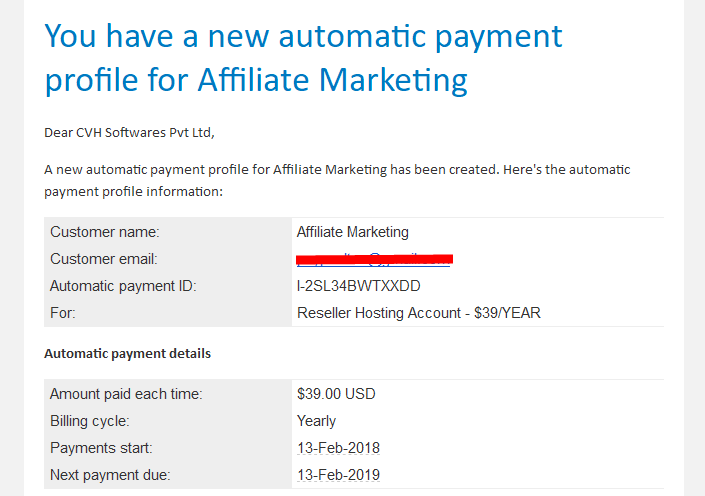Click the intro paragraph about new payment profile
705x496 pixels.
pos(337,180)
